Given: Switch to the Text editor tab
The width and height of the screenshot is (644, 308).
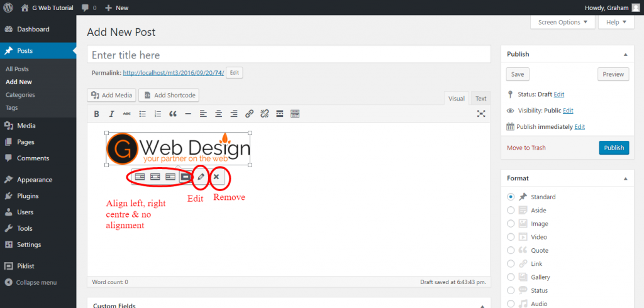Looking at the screenshot, I should 480,99.
